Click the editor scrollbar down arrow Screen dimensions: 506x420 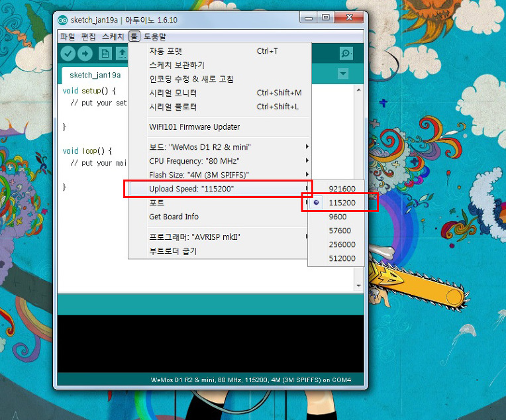click(358, 286)
